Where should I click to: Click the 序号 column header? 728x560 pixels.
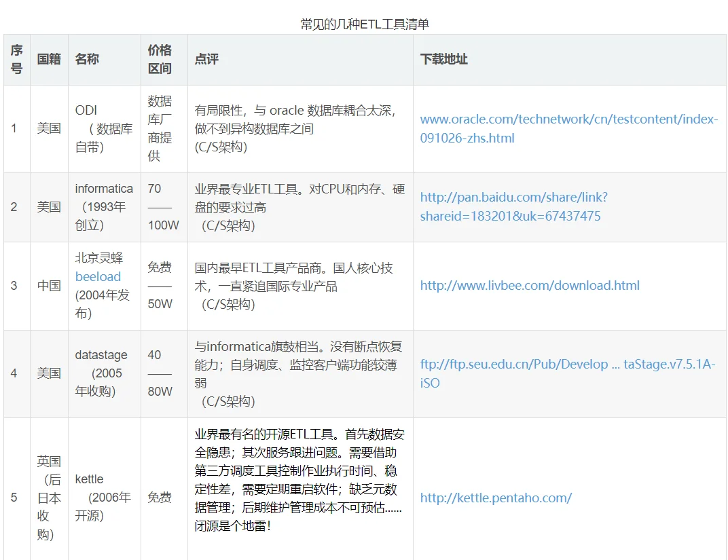(x=17, y=59)
